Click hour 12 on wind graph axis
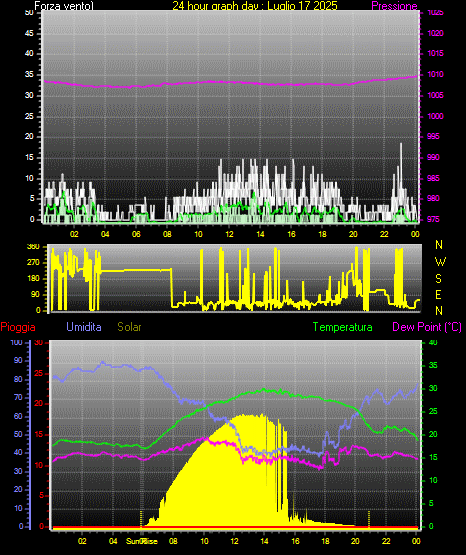 point(229,234)
